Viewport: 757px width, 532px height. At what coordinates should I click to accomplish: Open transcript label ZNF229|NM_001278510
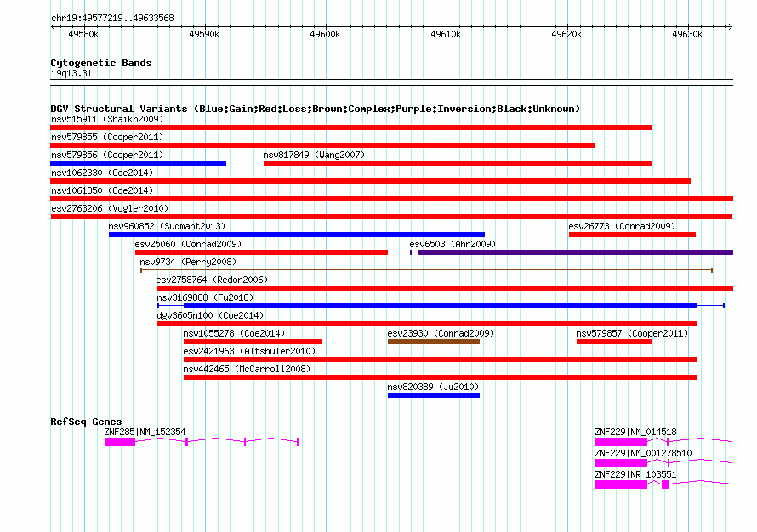[x=643, y=453]
